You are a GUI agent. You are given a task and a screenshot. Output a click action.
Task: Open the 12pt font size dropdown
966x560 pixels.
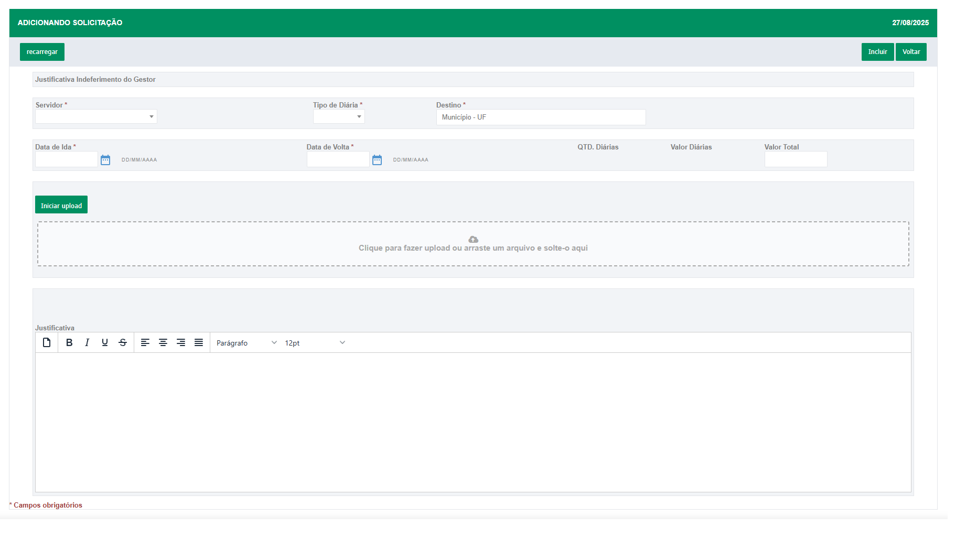(315, 342)
